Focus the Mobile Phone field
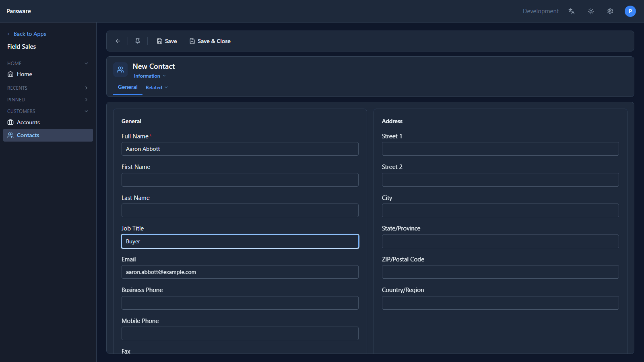 point(240,333)
